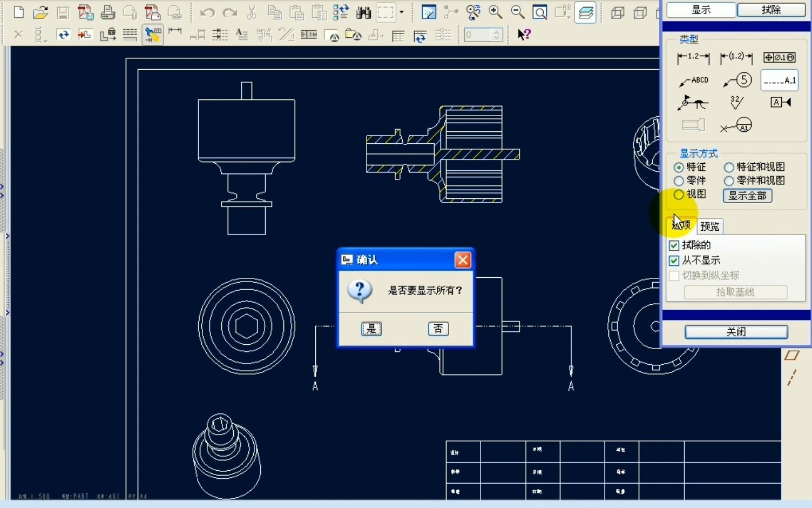Select the 特征 radio button

pyautogui.click(x=679, y=168)
